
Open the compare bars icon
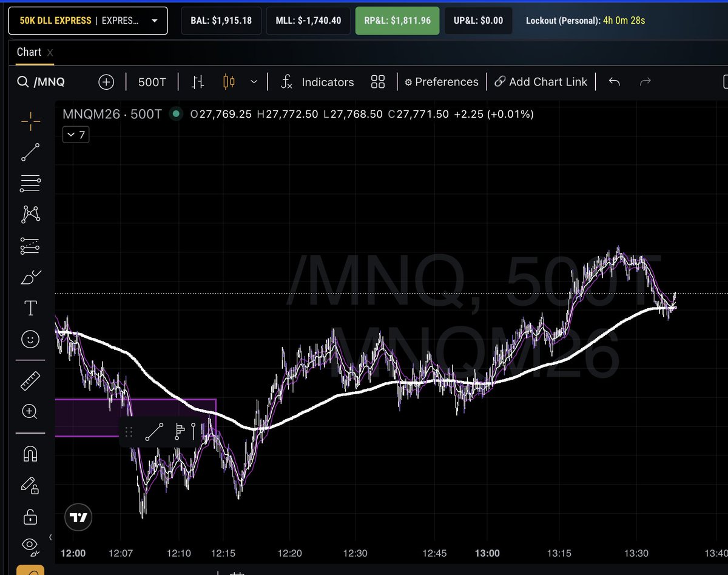coord(198,82)
